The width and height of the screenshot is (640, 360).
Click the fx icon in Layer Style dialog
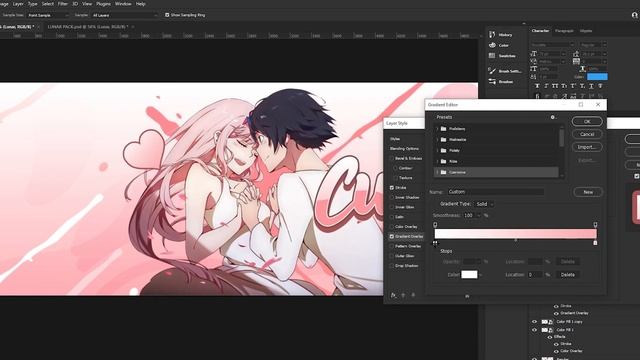[393, 295]
